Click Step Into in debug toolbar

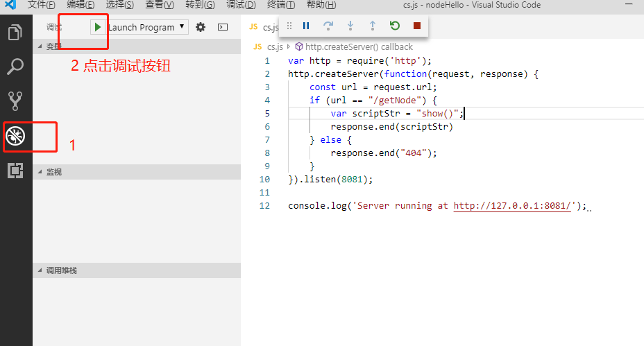(x=350, y=26)
